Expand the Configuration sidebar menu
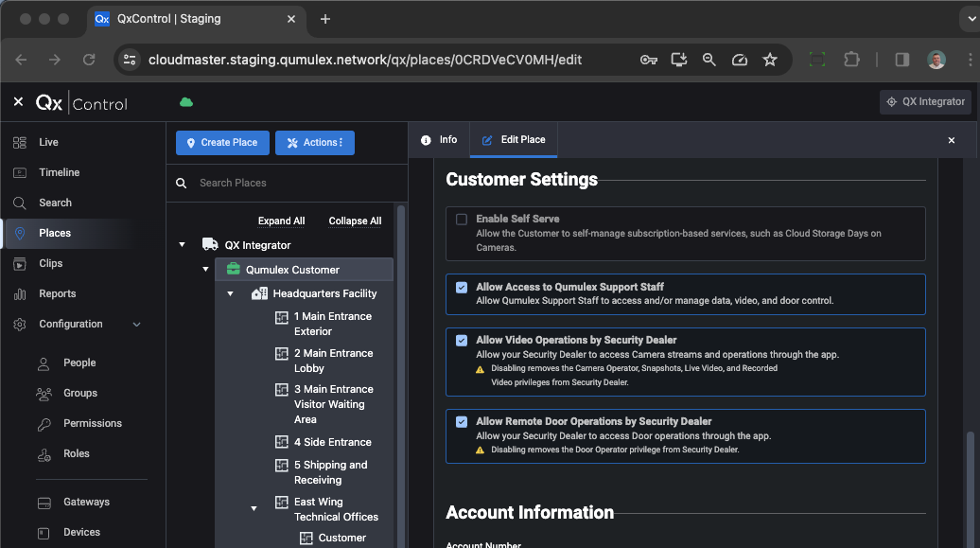The image size is (980, 548). (138, 324)
